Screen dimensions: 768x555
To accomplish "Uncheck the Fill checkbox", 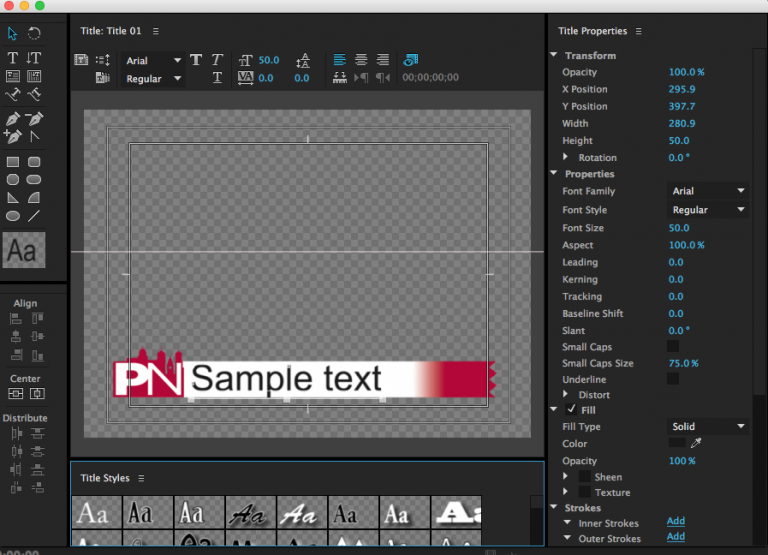I will 571,410.
